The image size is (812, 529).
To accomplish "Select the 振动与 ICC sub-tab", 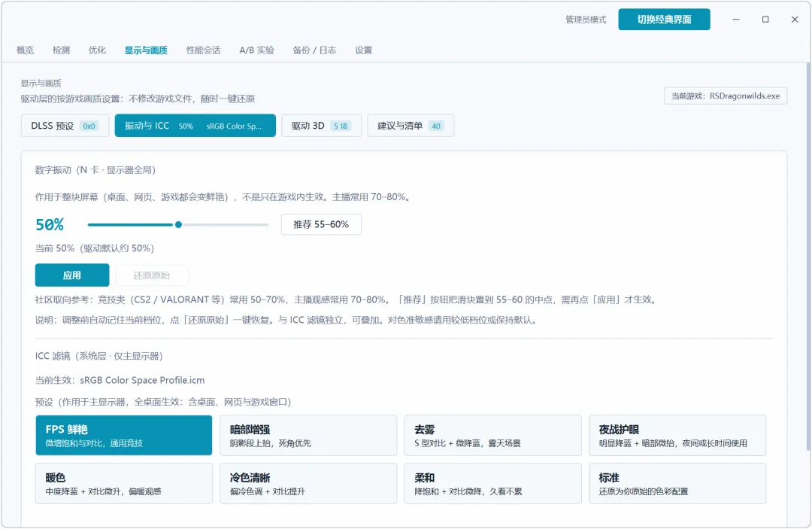I will (195, 126).
